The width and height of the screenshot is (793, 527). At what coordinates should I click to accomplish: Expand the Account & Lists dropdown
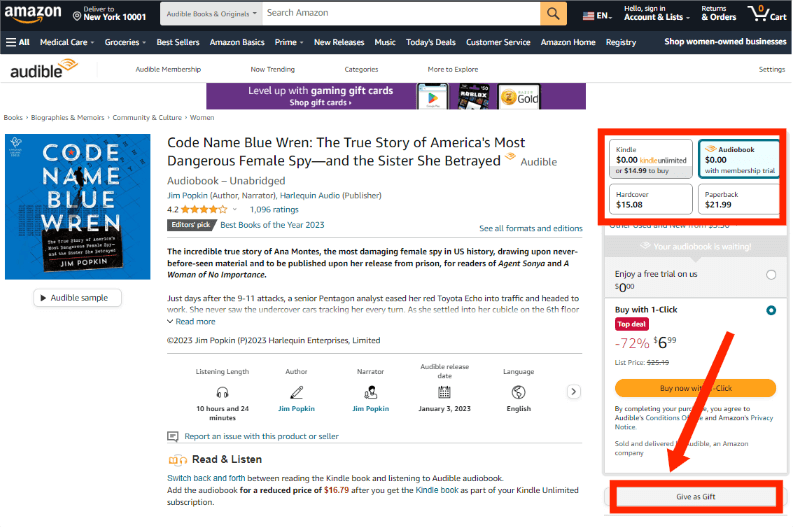click(x=656, y=14)
